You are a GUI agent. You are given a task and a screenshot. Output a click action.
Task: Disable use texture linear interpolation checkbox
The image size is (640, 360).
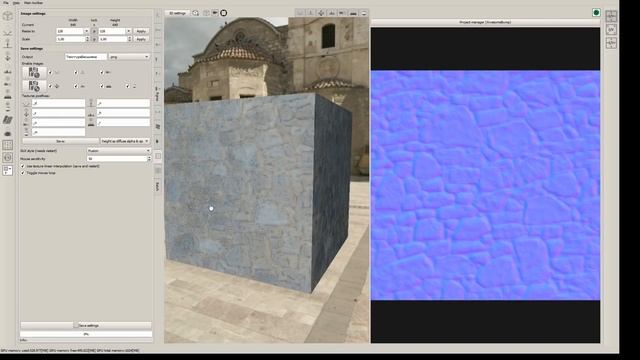point(23,166)
